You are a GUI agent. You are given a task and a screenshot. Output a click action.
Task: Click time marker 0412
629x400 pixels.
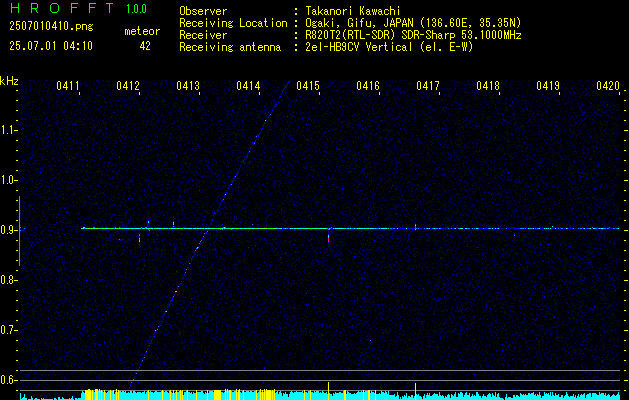(x=128, y=86)
